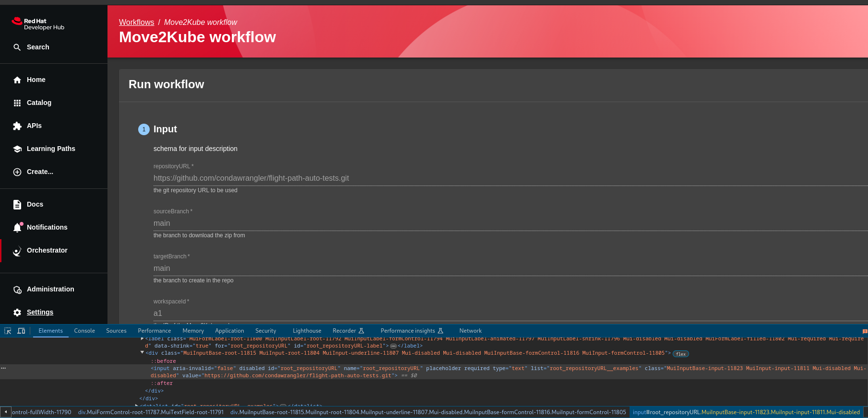Follow the Workflows breadcrumb link
This screenshot has width=868, height=418.
click(137, 23)
